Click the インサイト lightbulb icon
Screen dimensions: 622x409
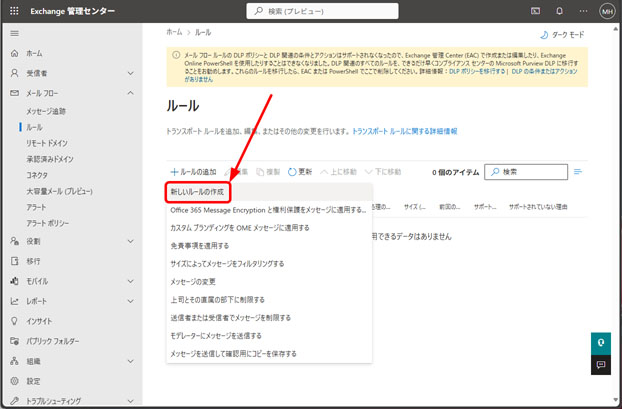pos(14,321)
